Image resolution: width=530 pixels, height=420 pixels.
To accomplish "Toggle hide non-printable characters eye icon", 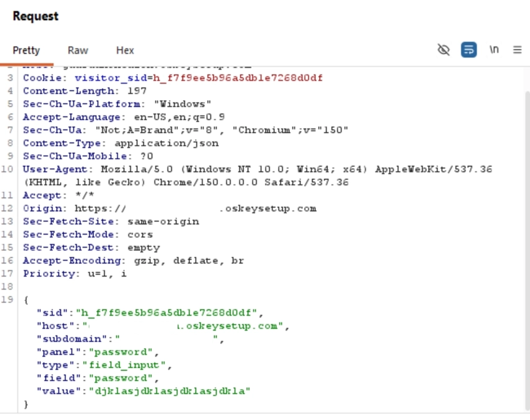I will pos(444,50).
